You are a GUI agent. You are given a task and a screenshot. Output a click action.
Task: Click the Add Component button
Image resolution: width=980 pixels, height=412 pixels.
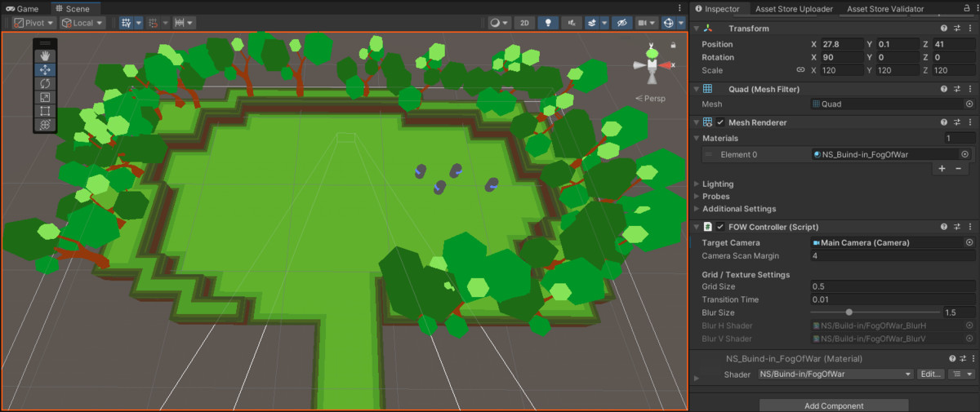(834, 405)
